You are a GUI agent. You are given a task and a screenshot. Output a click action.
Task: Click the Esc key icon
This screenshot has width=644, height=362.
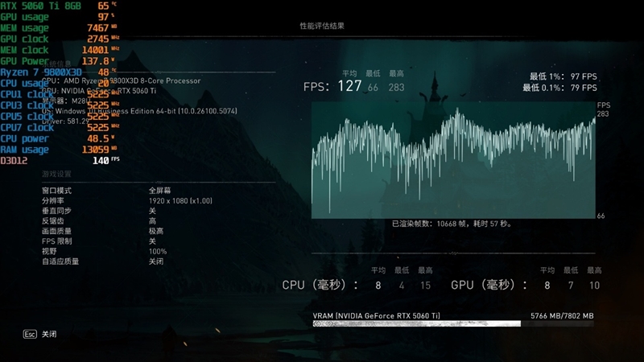click(30, 334)
